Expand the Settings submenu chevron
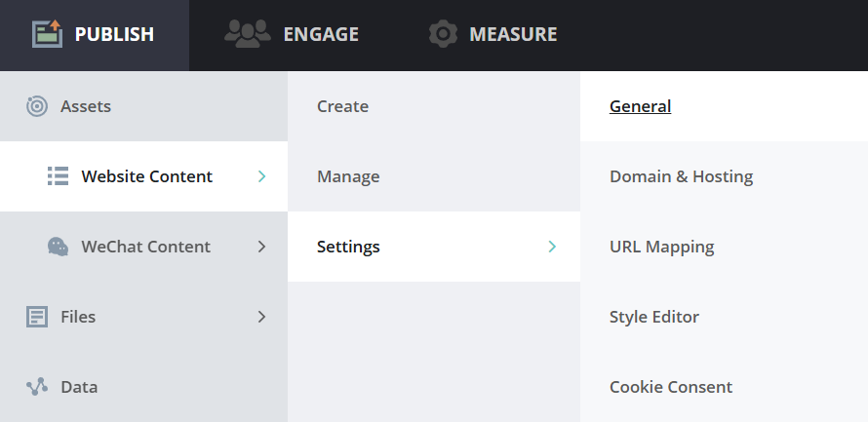868x422 pixels. [552, 247]
